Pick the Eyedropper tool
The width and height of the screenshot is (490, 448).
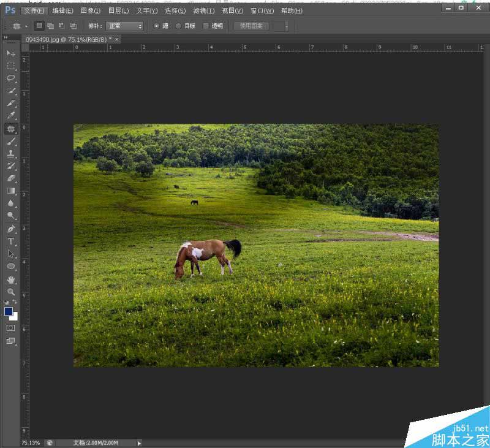point(10,116)
